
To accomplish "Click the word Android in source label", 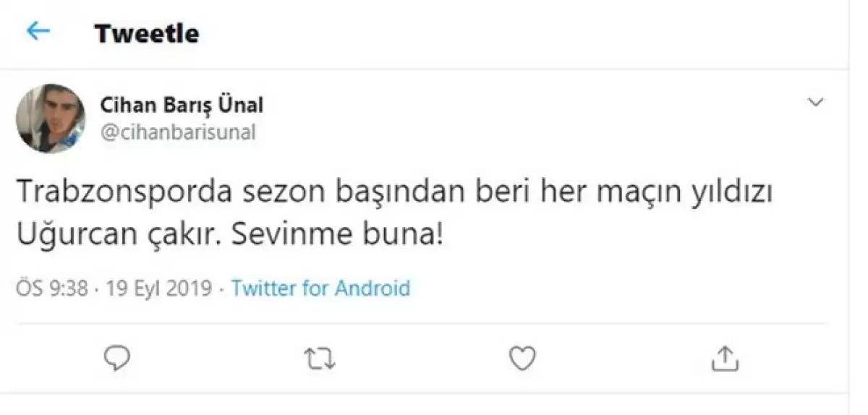I will pos(372,288).
